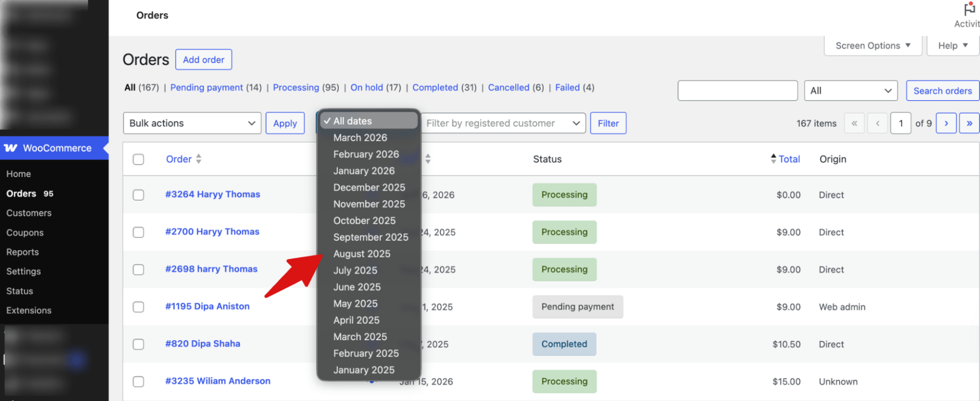Open order #2698 harry Thomas

click(x=211, y=269)
